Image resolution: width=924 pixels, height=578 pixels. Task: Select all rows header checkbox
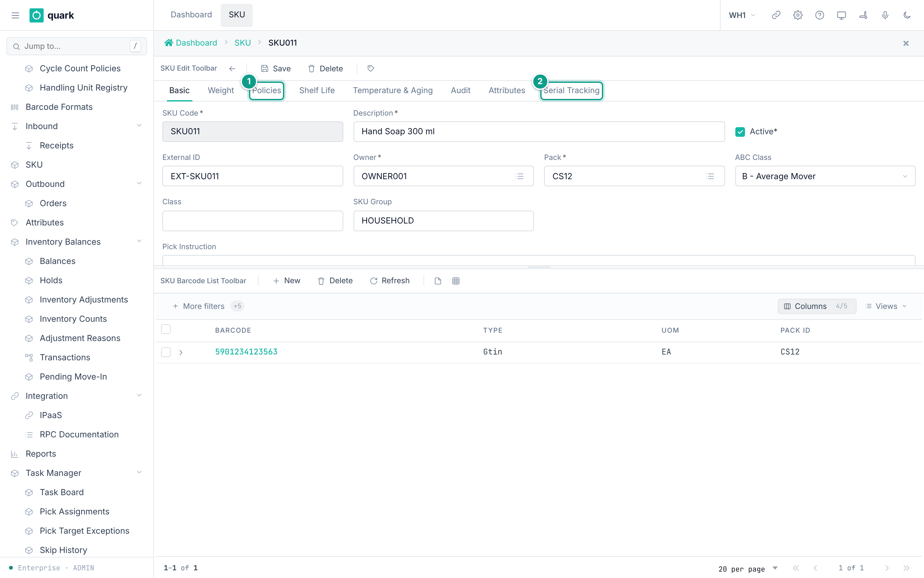coord(166,329)
